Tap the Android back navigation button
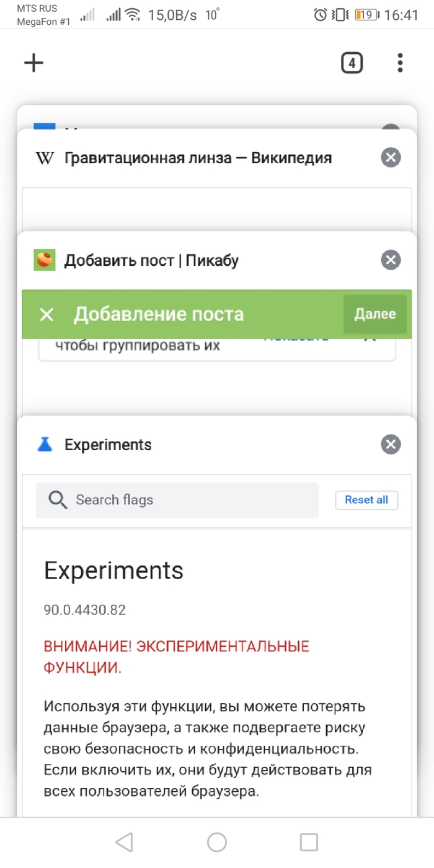The width and height of the screenshot is (434, 868). tap(124, 842)
